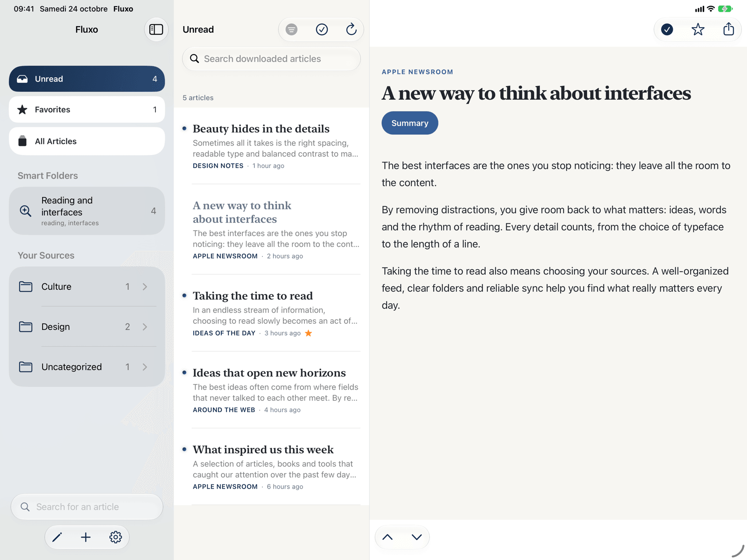This screenshot has height=560, width=747.
Task: Click the edit pencil icon
Action: coord(57,537)
